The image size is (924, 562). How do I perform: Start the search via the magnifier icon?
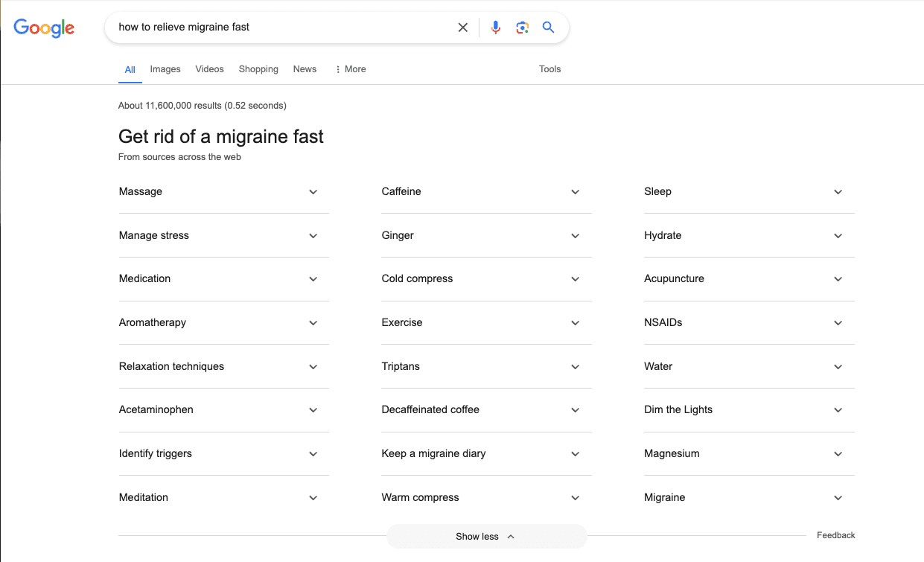pos(548,27)
